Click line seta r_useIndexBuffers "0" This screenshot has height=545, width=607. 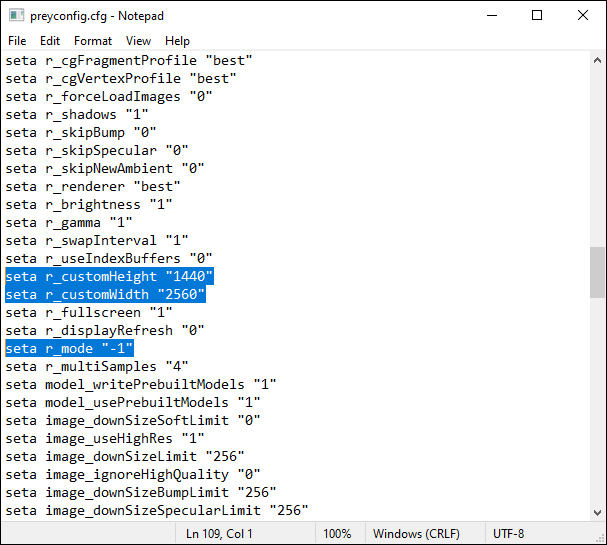coord(109,259)
